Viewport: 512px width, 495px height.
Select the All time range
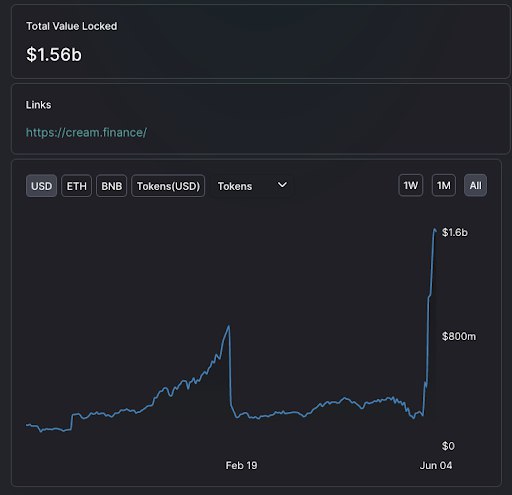point(475,185)
